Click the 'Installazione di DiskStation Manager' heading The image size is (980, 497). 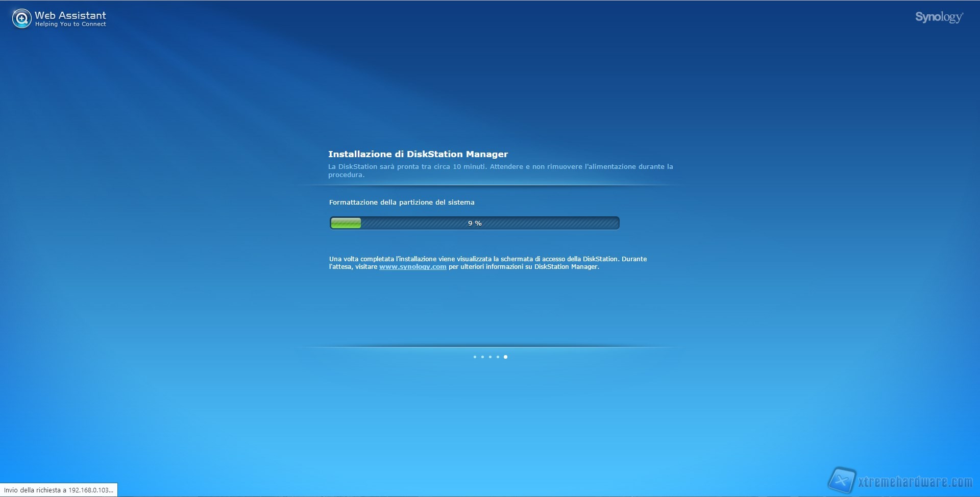418,154
